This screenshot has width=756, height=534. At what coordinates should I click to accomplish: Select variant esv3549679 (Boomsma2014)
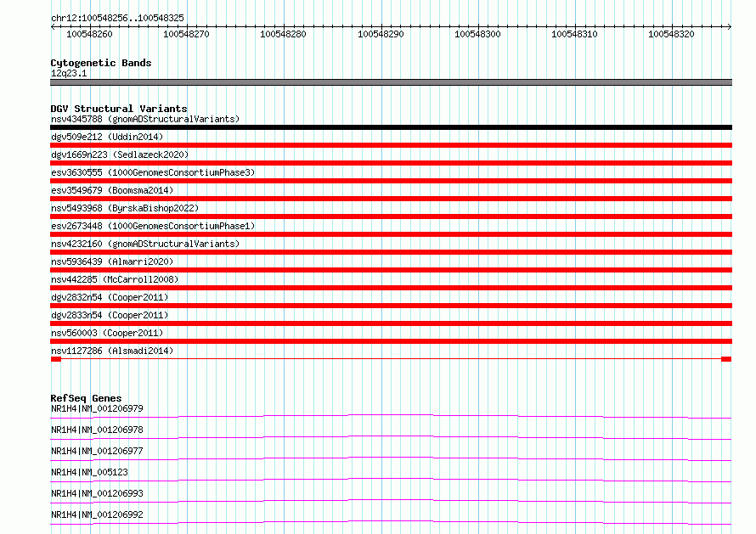click(112, 190)
